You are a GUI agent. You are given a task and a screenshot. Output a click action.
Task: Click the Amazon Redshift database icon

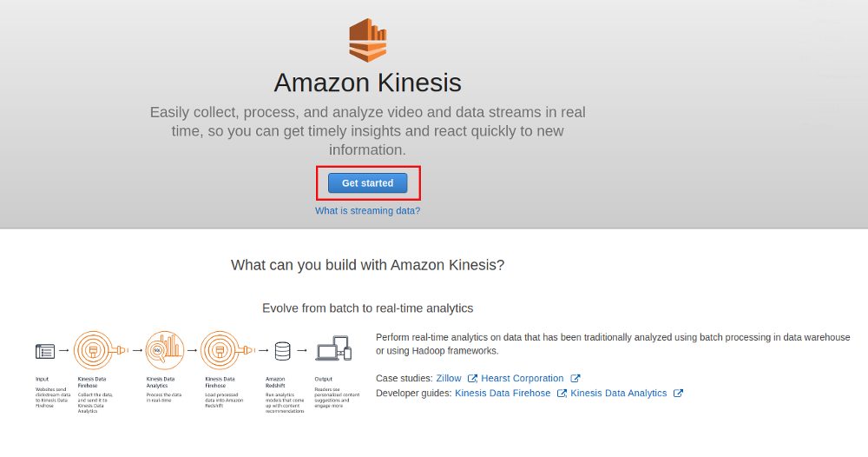coord(282,351)
